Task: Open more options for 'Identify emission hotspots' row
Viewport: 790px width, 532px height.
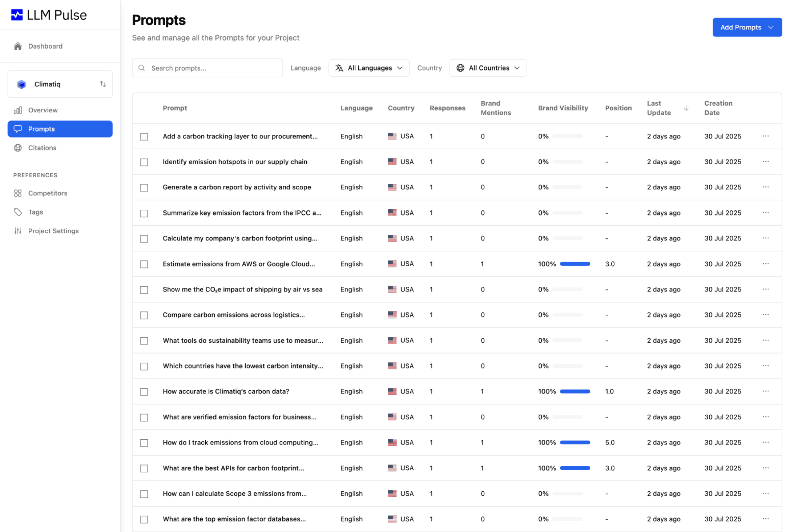Action: click(766, 162)
